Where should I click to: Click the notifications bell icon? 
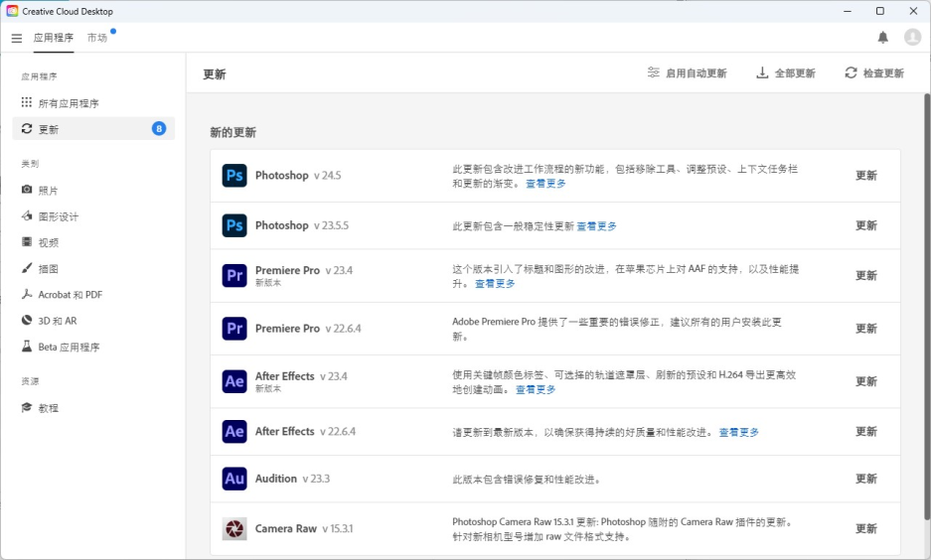point(882,38)
